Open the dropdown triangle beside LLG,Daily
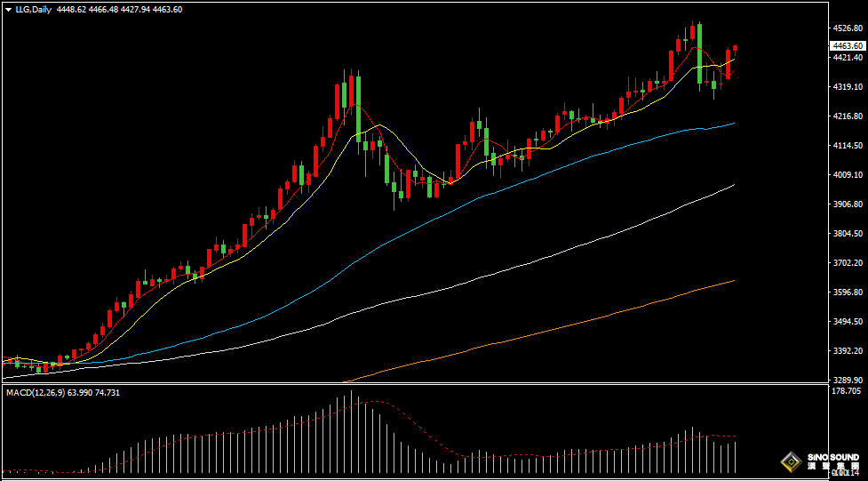868x481 pixels. pos(8,10)
